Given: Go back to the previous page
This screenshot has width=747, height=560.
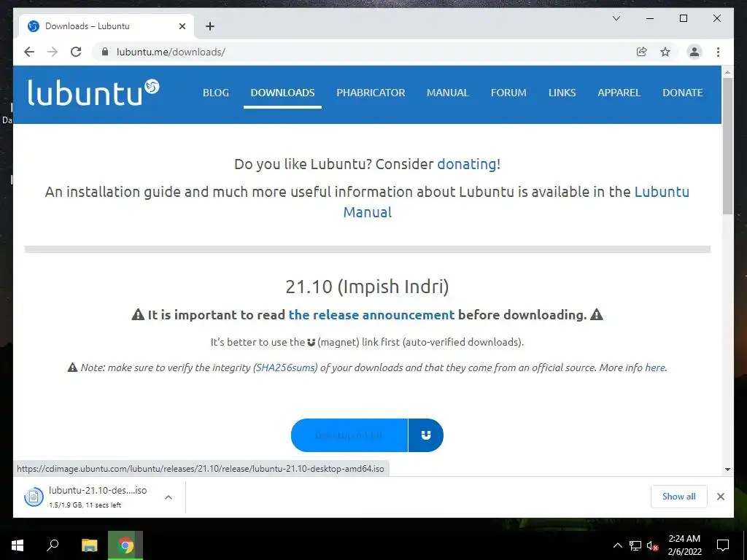Looking at the screenshot, I should (x=29, y=52).
